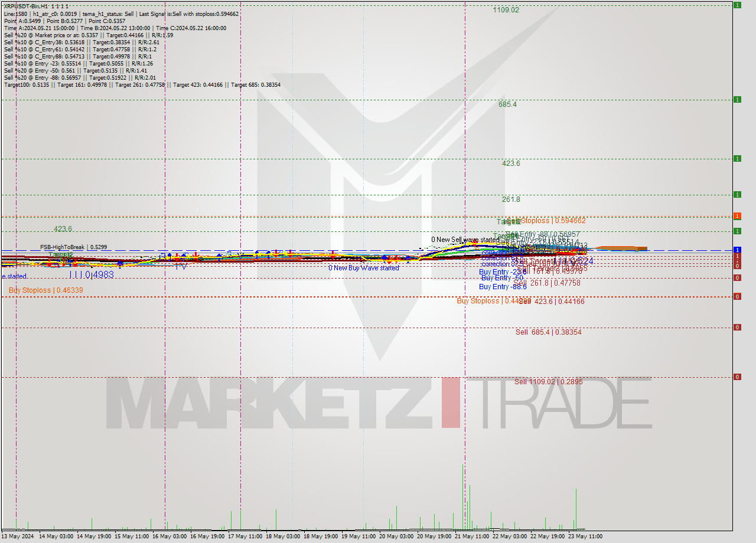The height and width of the screenshot is (543, 756).
Task: Click the 'FSB-HighToBreak | 0.5299' label
Action: [73, 247]
